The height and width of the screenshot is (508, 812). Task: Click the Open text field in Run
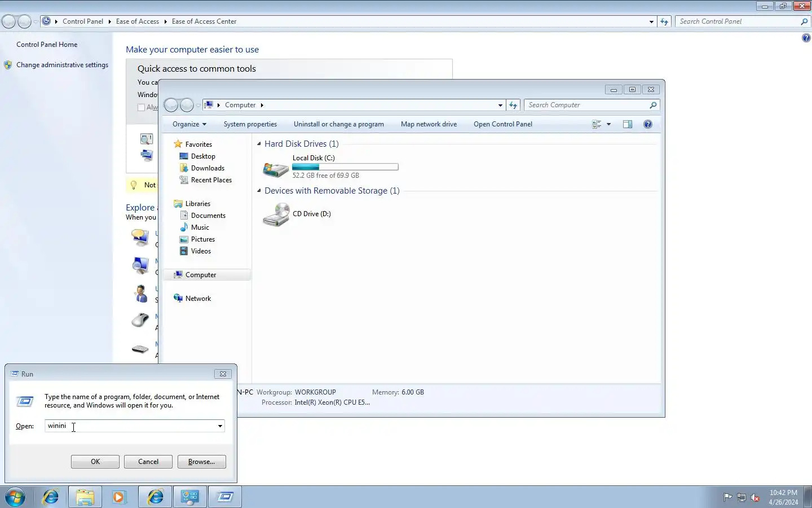(x=130, y=426)
